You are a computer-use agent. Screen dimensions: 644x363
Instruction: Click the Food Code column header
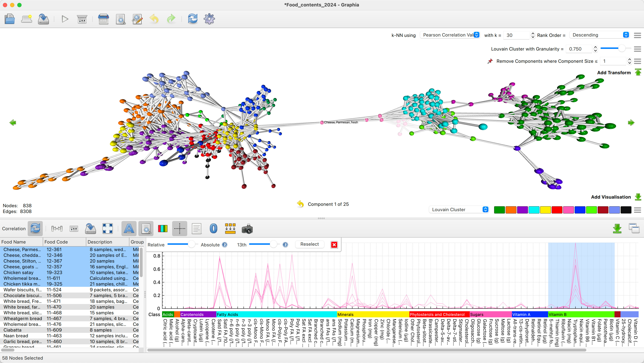click(65, 242)
